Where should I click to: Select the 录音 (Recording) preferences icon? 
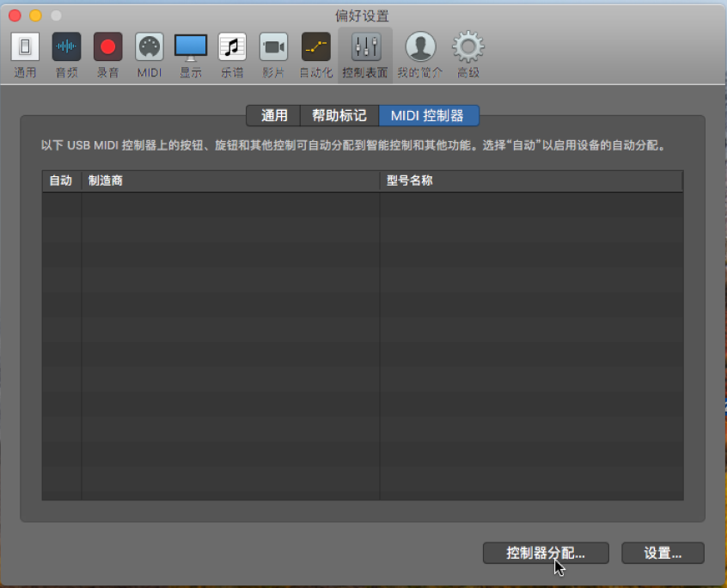tap(107, 53)
